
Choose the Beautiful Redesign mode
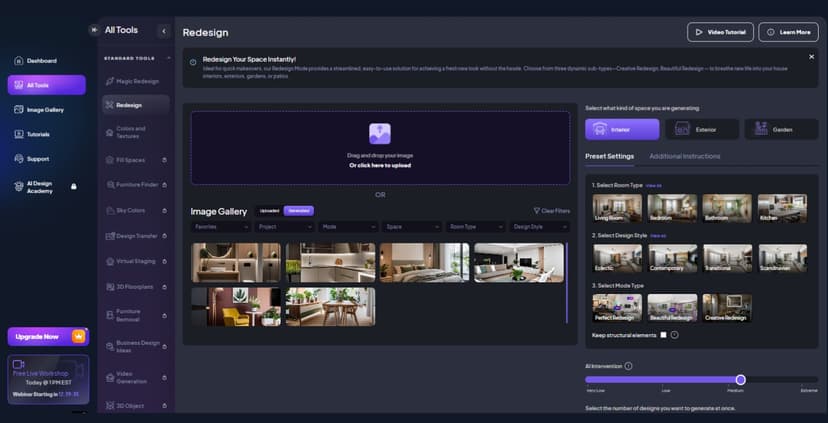(x=672, y=308)
